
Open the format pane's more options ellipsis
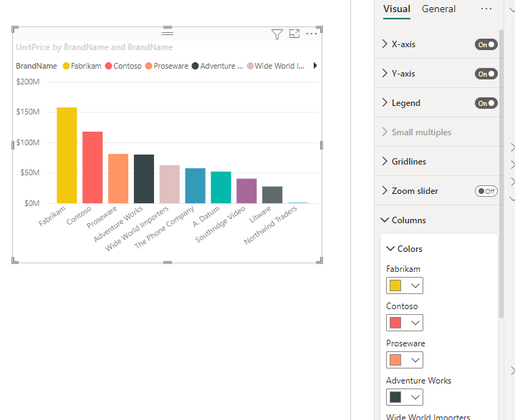(486, 9)
